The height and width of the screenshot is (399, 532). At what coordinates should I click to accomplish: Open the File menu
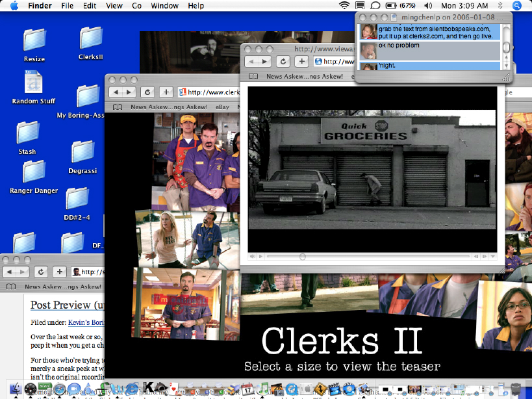pyautogui.click(x=67, y=6)
